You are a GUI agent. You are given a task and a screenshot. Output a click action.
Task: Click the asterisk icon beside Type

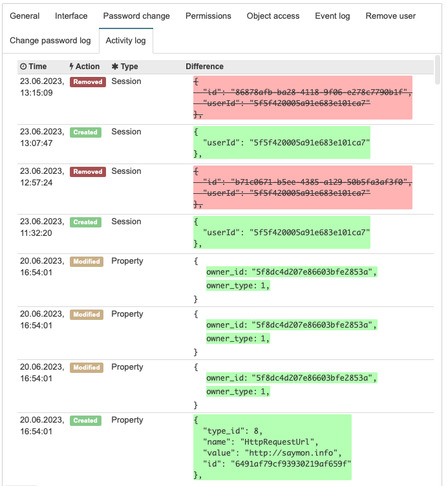click(115, 67)
